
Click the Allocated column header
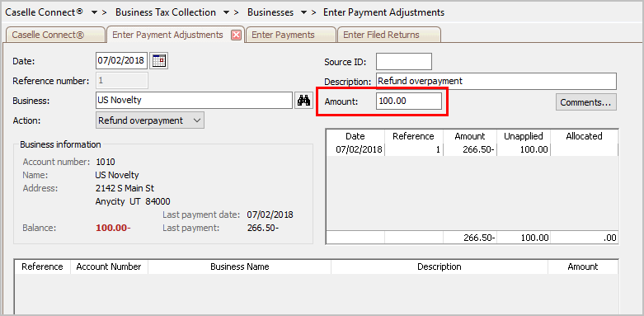tap(584, 136)
